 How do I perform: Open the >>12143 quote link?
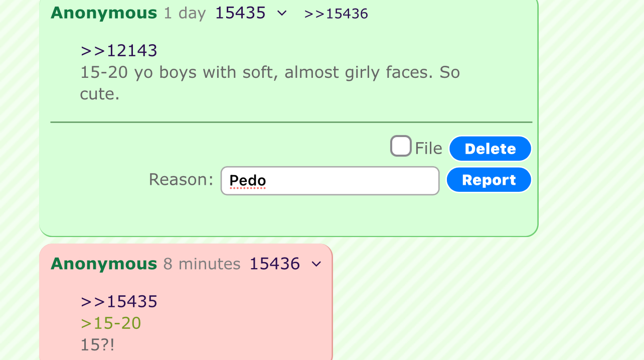coord(119,51)
